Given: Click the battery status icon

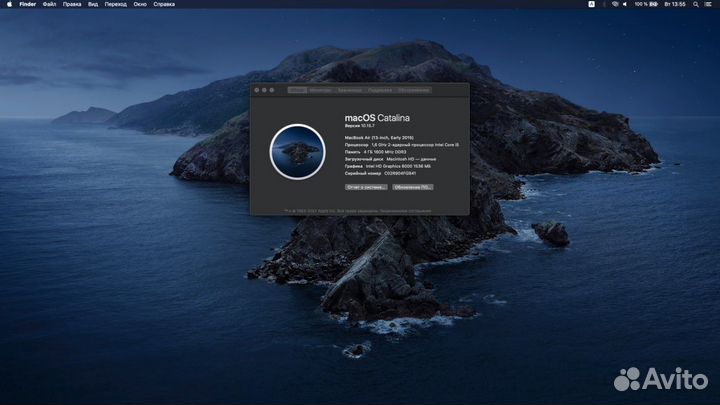Looking at the screenshot, I should [x=653, y=4].
